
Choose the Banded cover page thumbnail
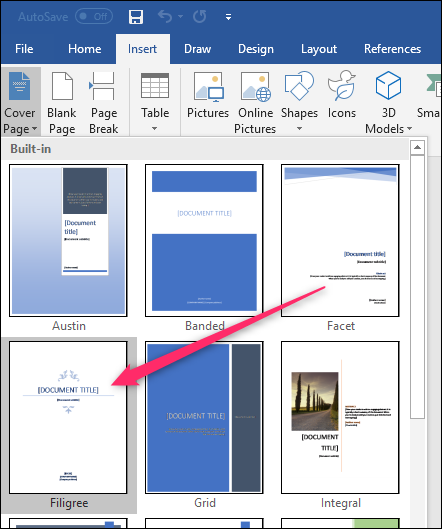pyautogui.click(x=204, y=240)
